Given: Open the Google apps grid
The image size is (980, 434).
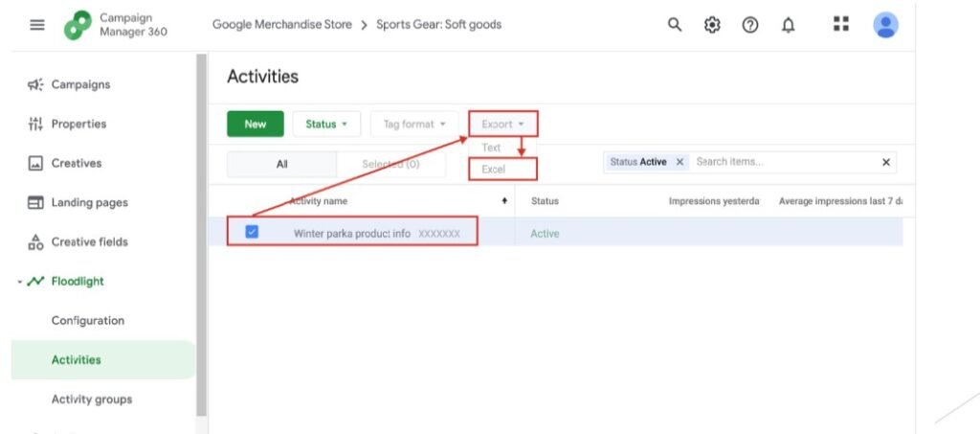Looking at the screenshot, I should point(841,24).
